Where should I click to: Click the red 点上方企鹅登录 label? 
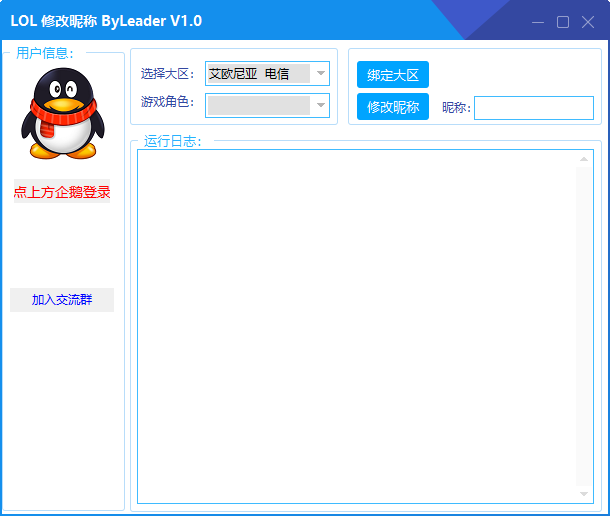pyautogui.click(x=62, y=191)
